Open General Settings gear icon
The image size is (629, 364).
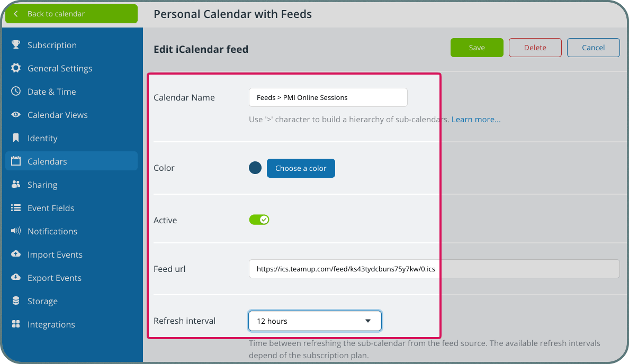click(16, 68)
